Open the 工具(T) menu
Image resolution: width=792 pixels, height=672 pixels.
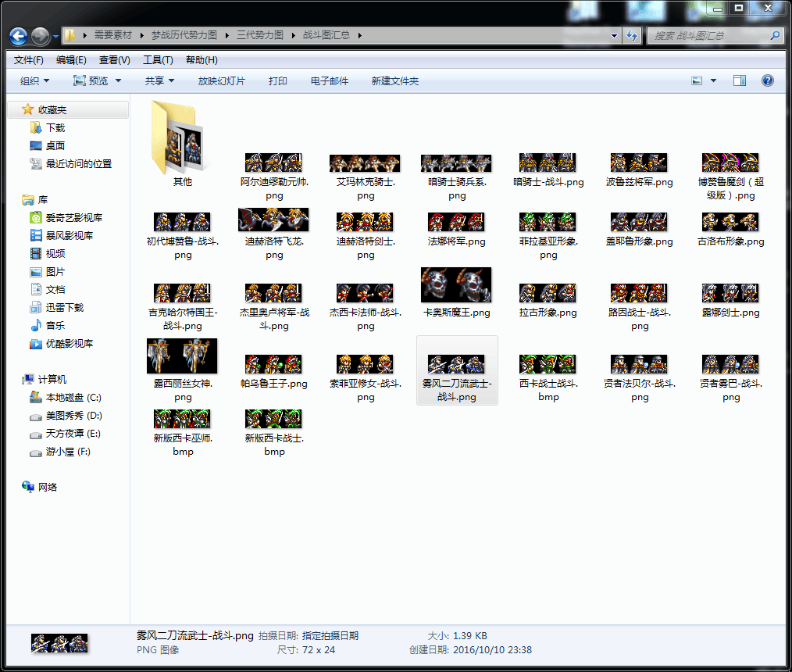[158, 60]
